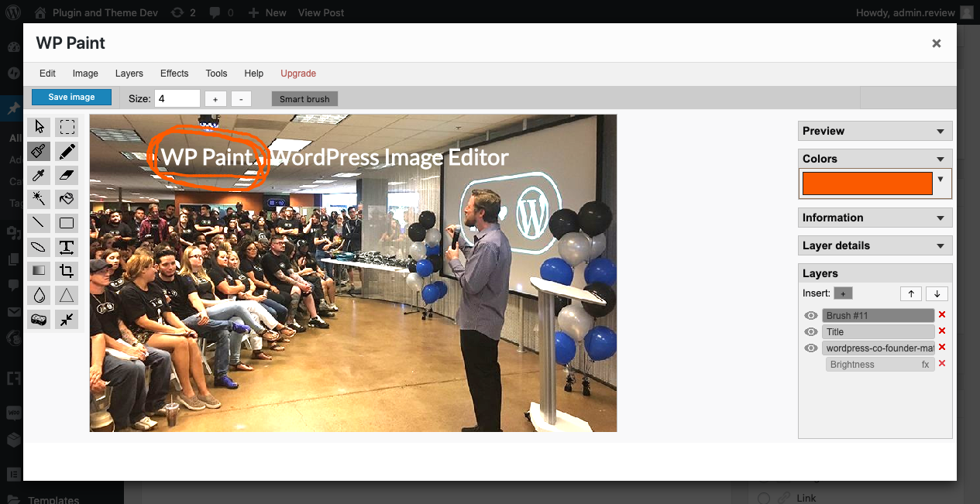980x504 pixels.
Task: Open the Crop tool
Action: (67, 270)
